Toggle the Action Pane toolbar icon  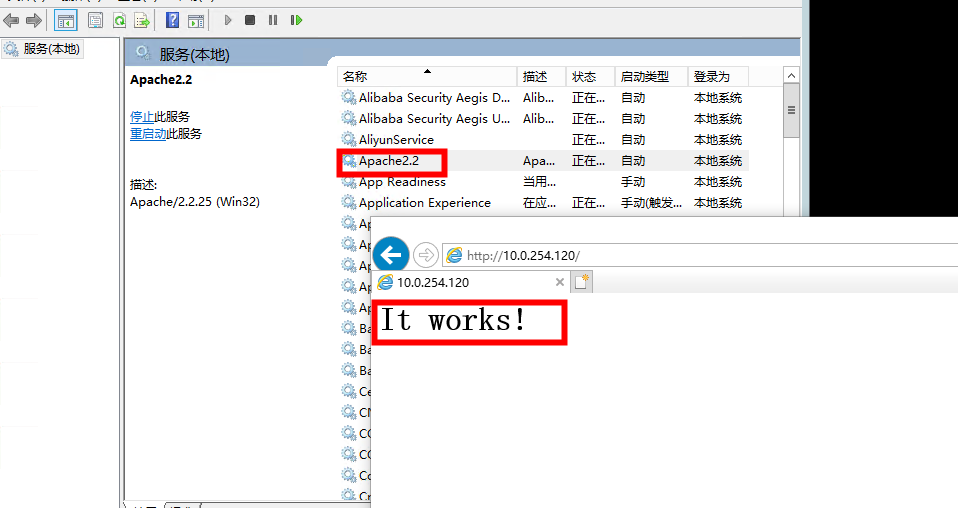coord(196,21)
